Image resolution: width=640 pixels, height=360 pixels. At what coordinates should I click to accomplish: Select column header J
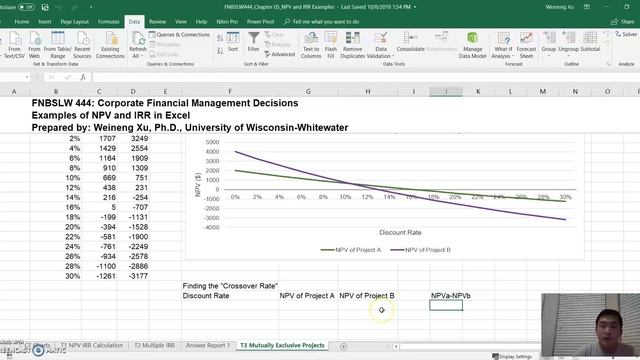coord(446,91)
